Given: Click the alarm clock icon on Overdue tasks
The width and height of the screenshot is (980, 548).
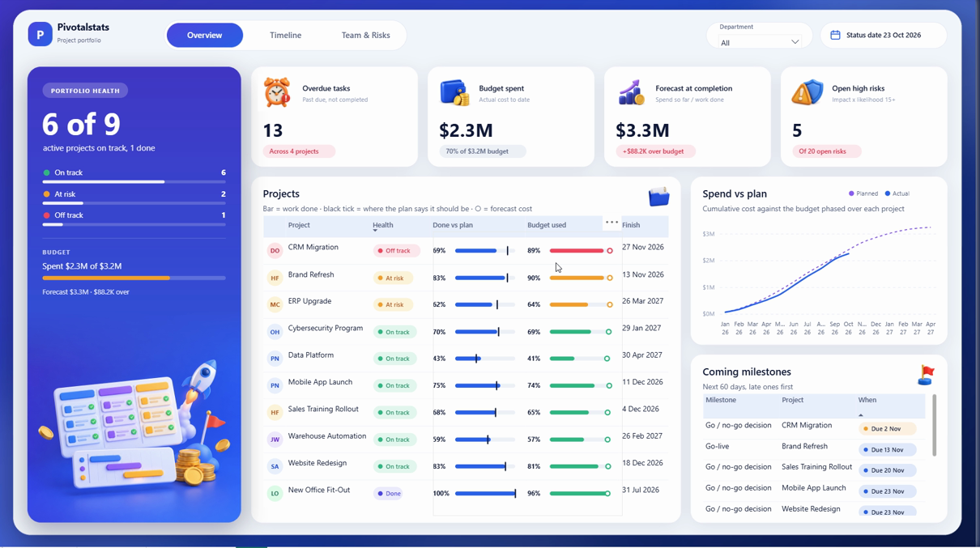Looking at the screenshot, I should tap(277, 92).
